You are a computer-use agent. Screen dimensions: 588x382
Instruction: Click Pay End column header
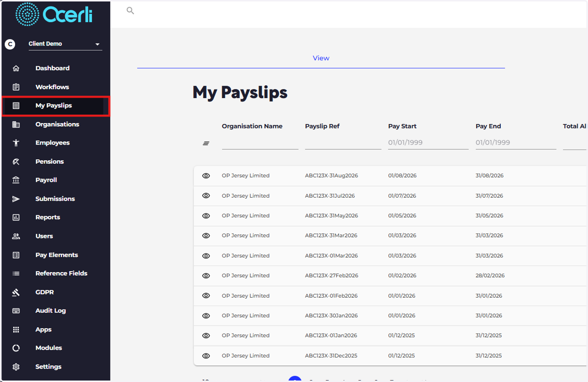click(x=488, y=126)
